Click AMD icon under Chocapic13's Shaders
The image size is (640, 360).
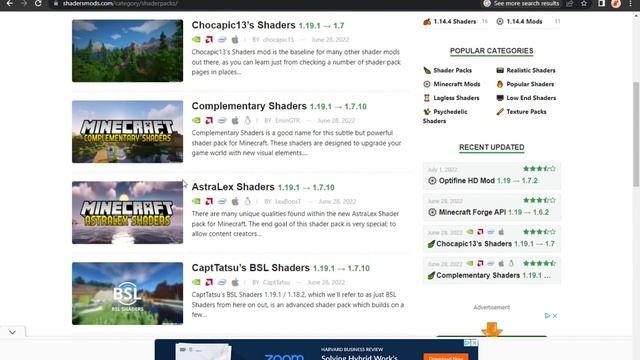(209, 40)
